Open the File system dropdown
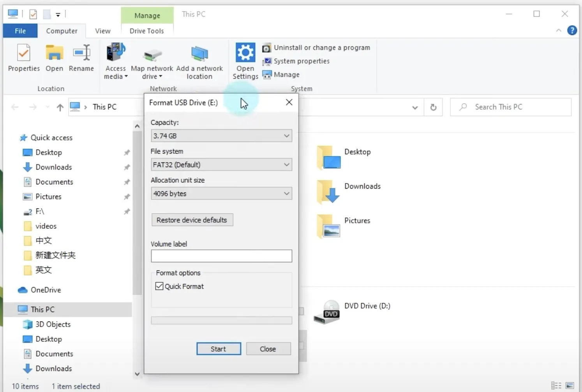The image size is (582, 392). tap(221, 164)
